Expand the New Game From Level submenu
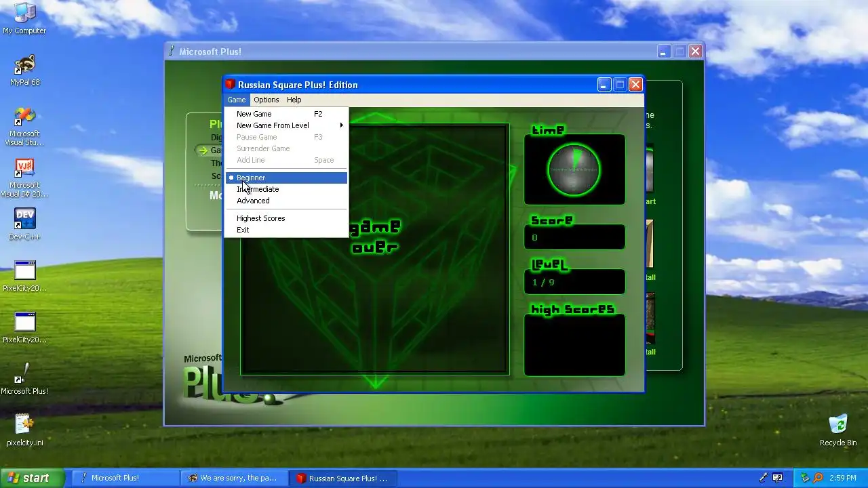This screenshot has height=488, width=868. [x=286, y=125]
